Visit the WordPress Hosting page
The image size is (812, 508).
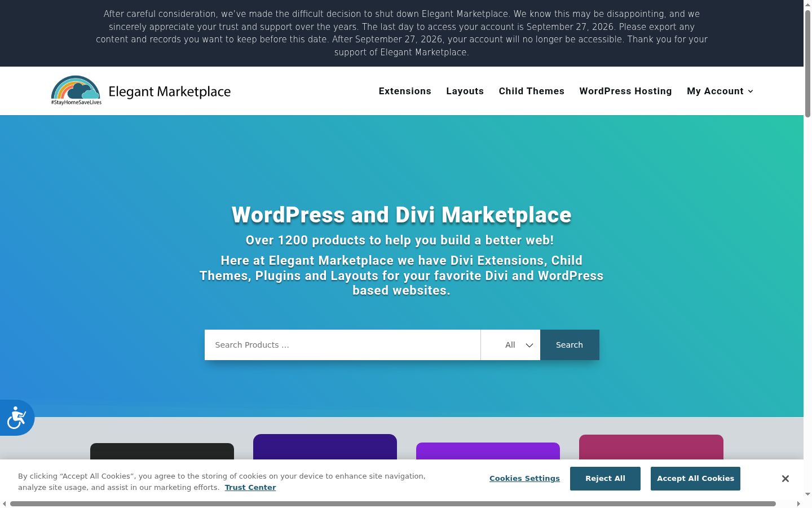[625, 91]
